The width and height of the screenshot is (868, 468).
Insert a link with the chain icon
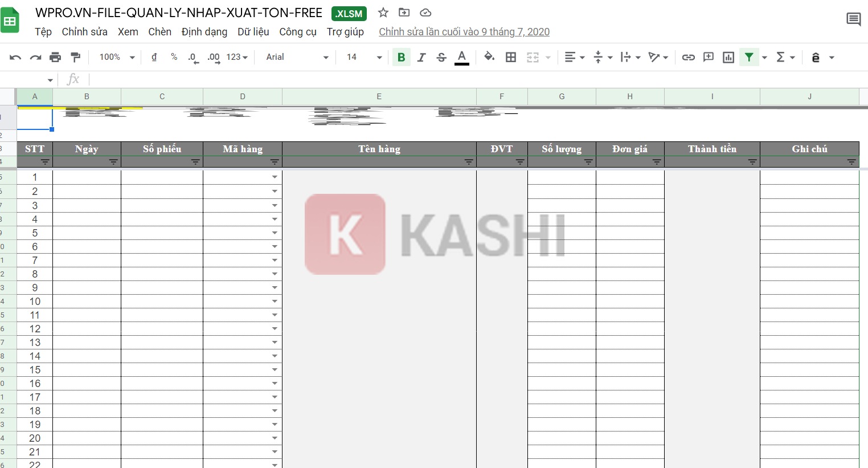688,57
